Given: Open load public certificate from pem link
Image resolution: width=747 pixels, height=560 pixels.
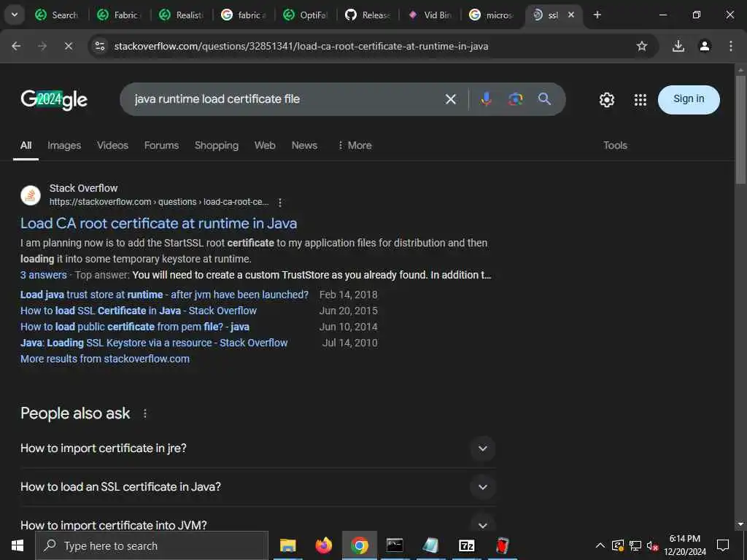Looking at the screenshot, I should coord(135,327).
